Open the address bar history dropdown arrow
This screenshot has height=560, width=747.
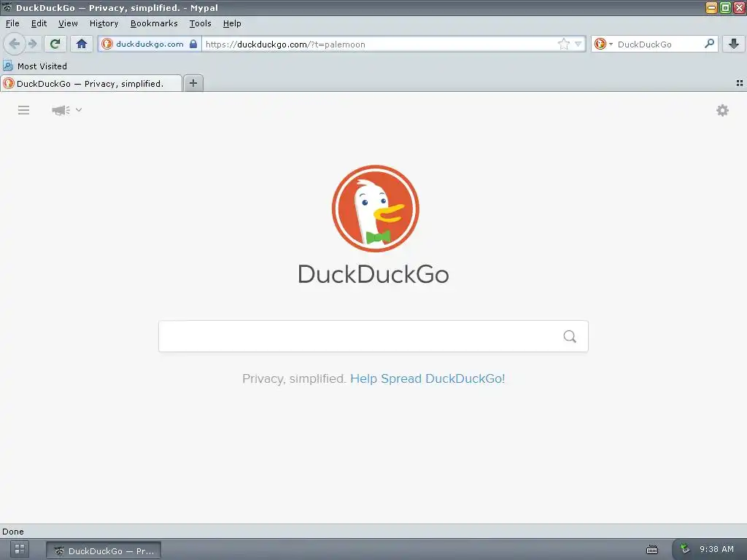pos(578,44)
